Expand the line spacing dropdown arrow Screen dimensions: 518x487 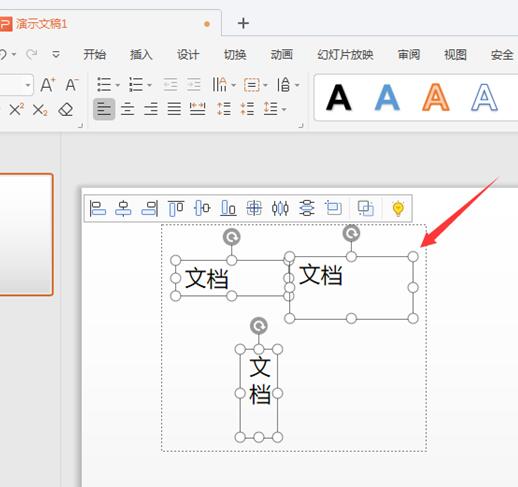[x=284, y=109]
